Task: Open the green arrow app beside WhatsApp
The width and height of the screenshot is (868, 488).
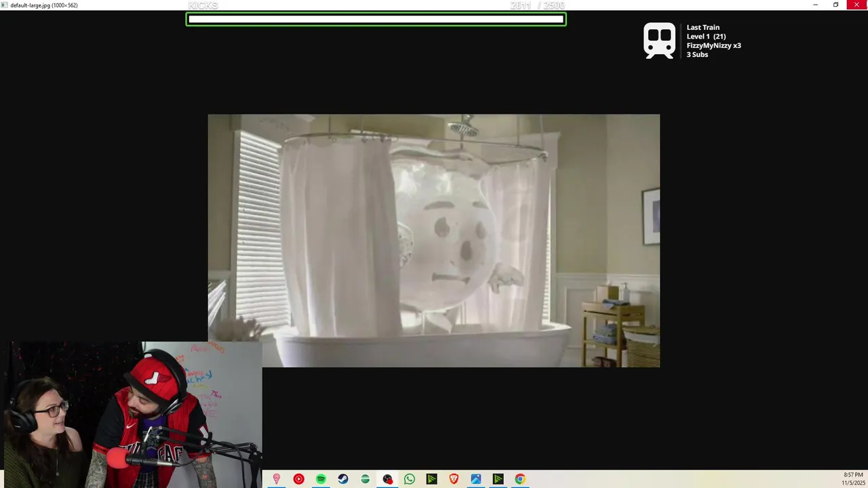Action: [431, 479]
